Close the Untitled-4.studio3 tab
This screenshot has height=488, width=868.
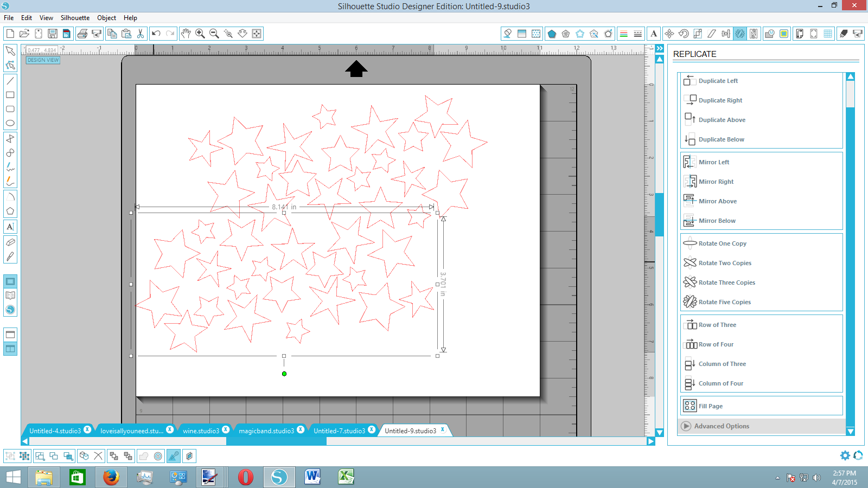pyautogui.click(x=87, y=429)
